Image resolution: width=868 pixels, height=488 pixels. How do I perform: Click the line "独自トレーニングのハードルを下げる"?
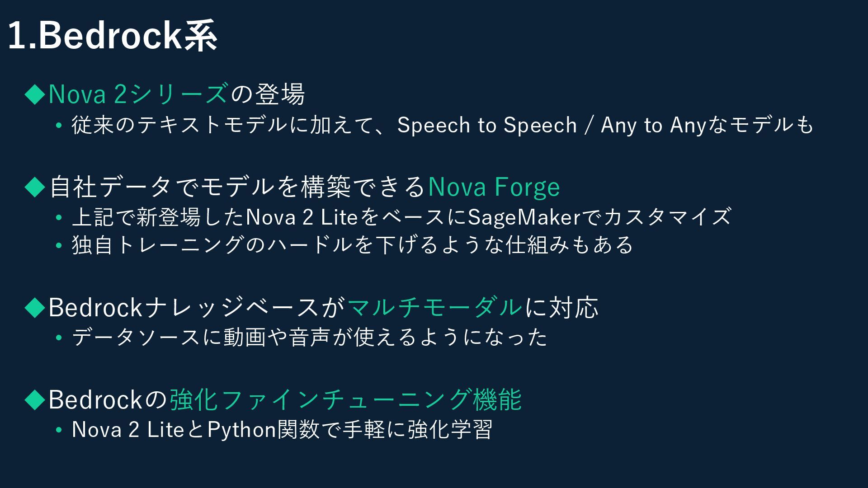[353, 245]
